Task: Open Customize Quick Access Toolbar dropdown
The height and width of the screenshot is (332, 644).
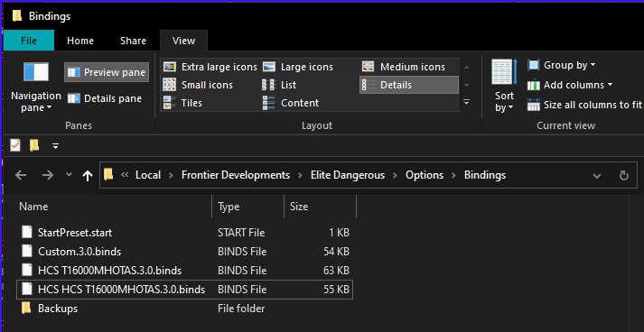Action: point(55,145)
